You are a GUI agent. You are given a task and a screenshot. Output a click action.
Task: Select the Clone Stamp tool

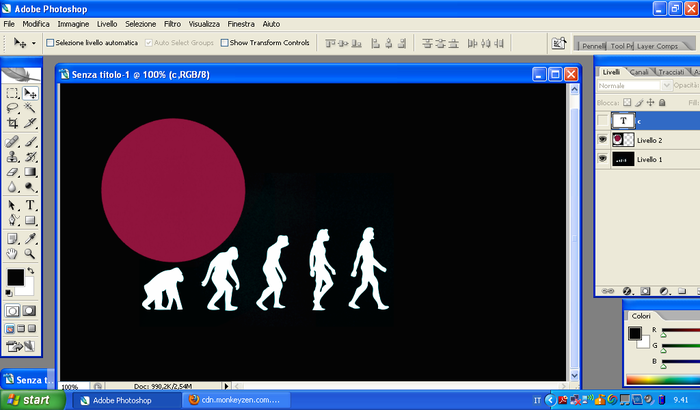coord(12,157)
